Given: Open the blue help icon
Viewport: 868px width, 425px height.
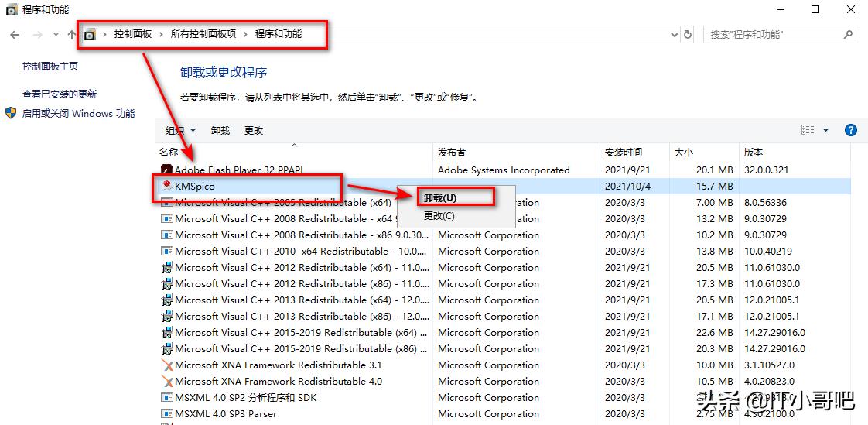Looking at the screenshot, I should coord(851,130).
